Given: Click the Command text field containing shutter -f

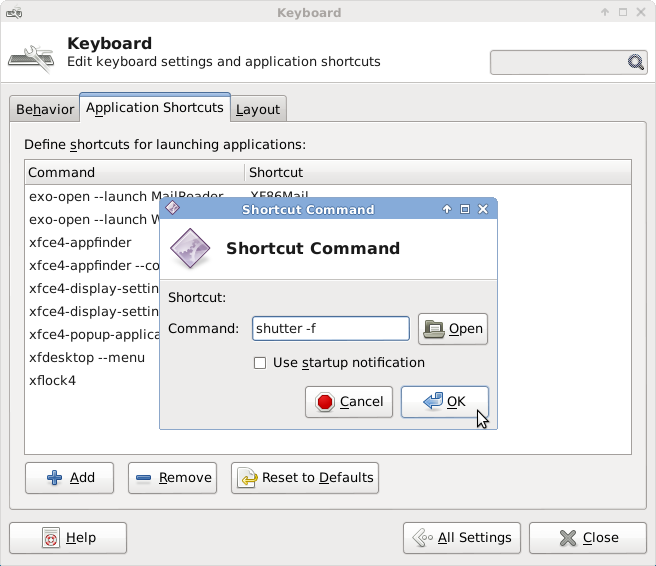Looking at the screenshot, I should pyautogui.click(x=330, y=328).
